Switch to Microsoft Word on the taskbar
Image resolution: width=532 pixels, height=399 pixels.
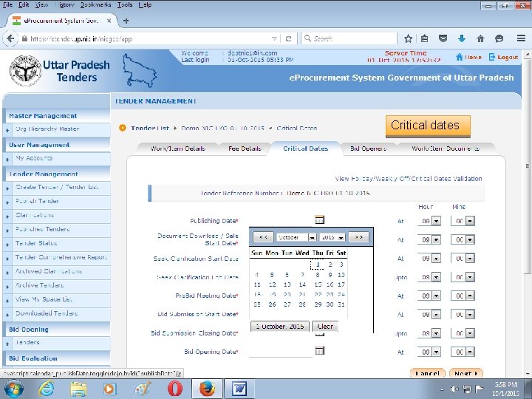pyautogui.click(x=239, y=389)
